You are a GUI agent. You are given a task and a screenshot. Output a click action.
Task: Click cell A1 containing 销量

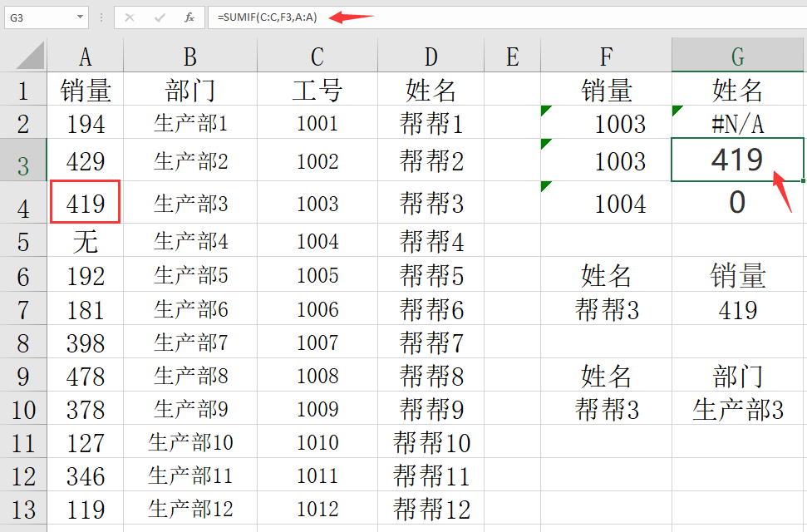[86, 89]
